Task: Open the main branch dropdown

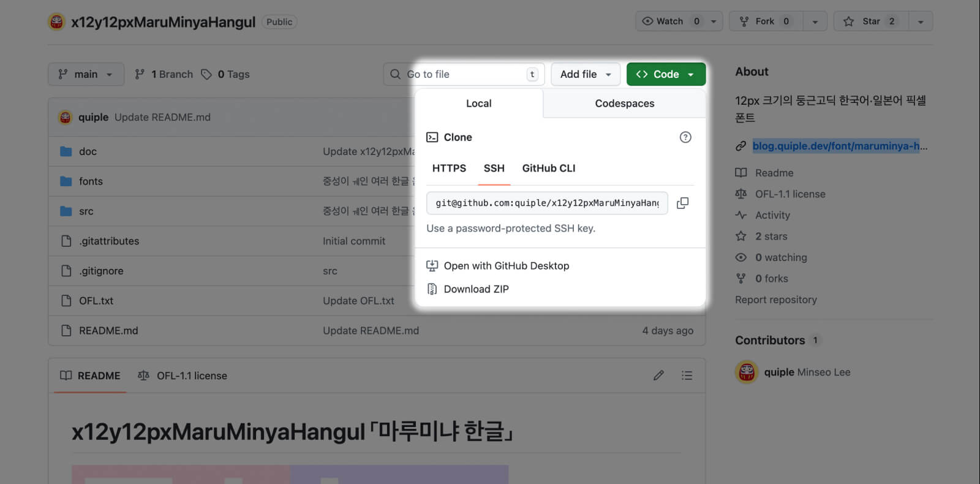Action: click(86, 74)
